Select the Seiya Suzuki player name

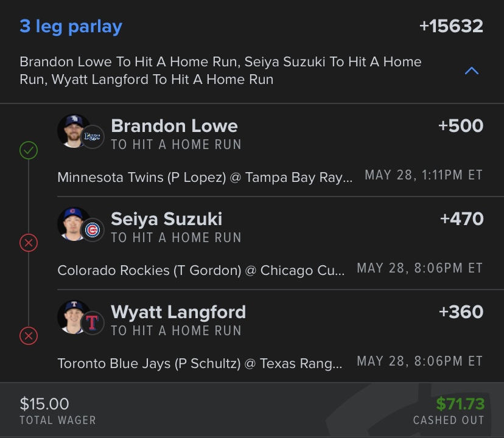(x=166, y=219)
